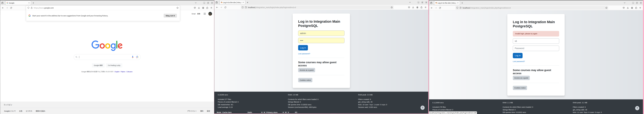Open Firefox account icon in Google window
Screen dimensions: 644x114
click(x=203, y=8)
